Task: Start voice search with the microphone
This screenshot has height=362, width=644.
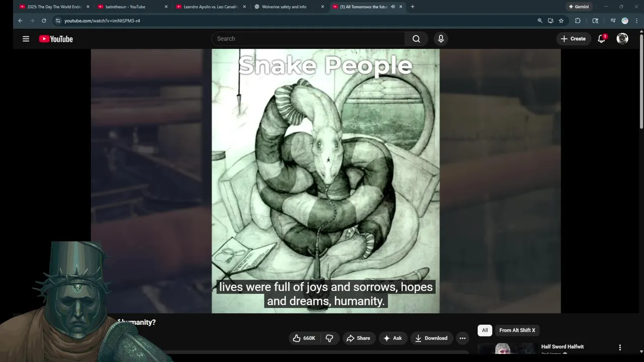Action: pos(441,39)
